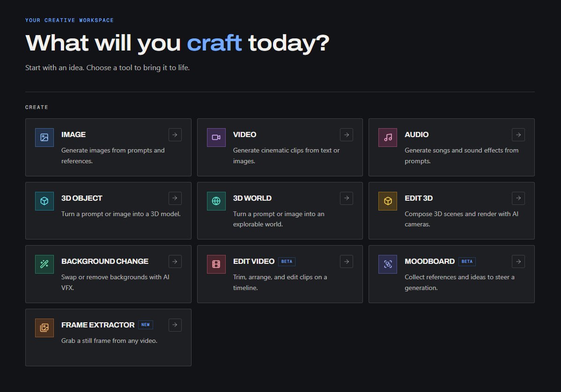
Task: Select the FRAME EXTRACTOR card title
Action: tap(98, 325)
